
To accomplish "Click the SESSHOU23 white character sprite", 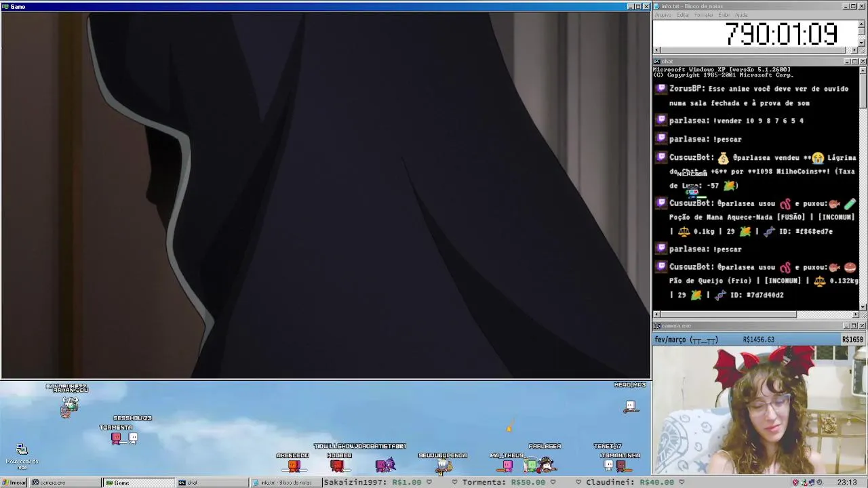I will [133, 438].
